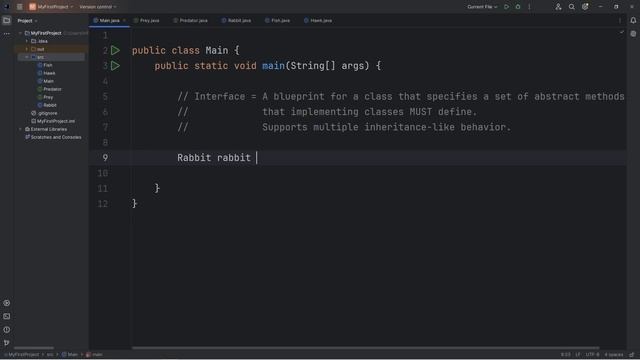The height and width of the screenshot is (360, 640).
Task: Open the main hamburger menu
Action: 20,7
